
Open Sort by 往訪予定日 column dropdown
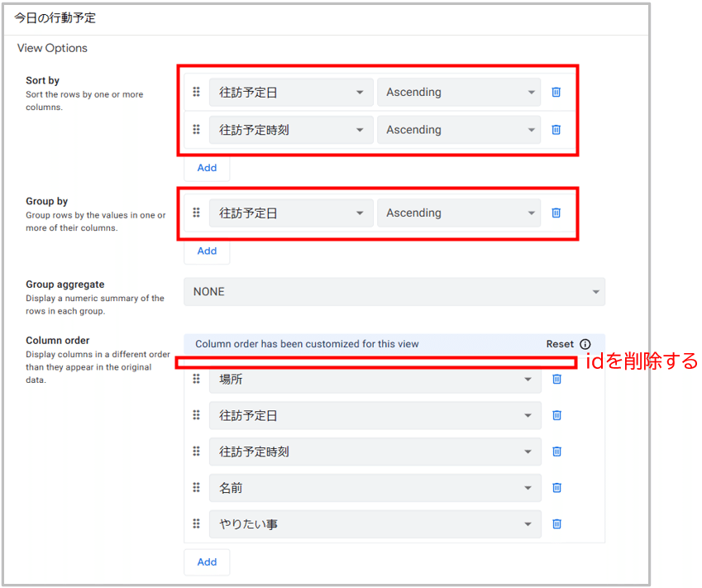coord(291,93)
